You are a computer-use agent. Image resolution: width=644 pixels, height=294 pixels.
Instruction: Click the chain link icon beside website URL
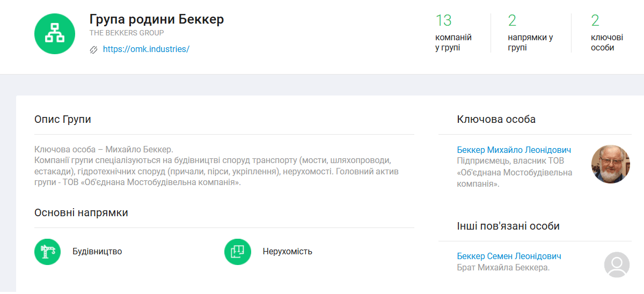coord(93,49)
